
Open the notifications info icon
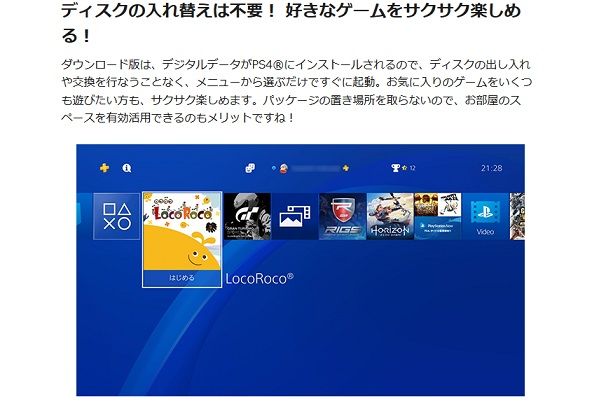tap(127, 168)
